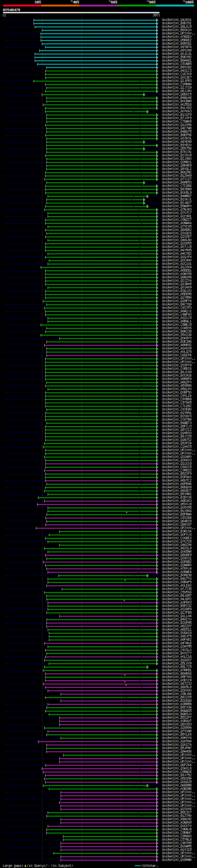
Task: Select hit label UniRef100_B9HSD1
Action: [x=177, y=43]
